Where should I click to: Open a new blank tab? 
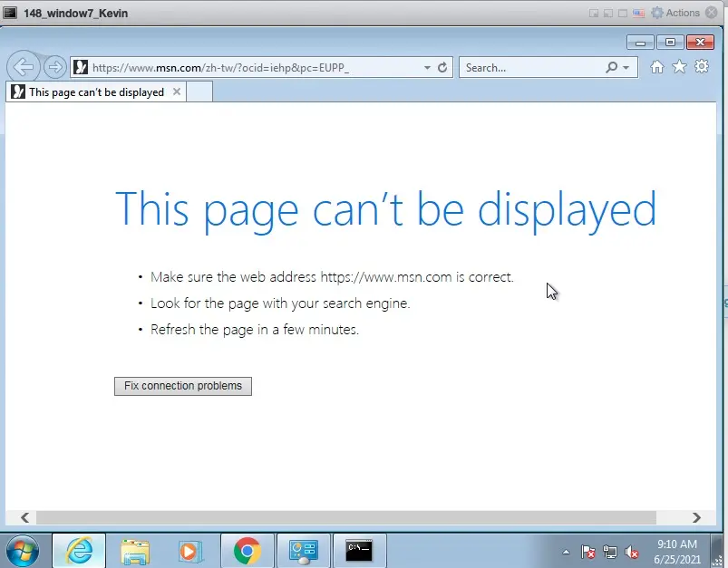(199, 91)
